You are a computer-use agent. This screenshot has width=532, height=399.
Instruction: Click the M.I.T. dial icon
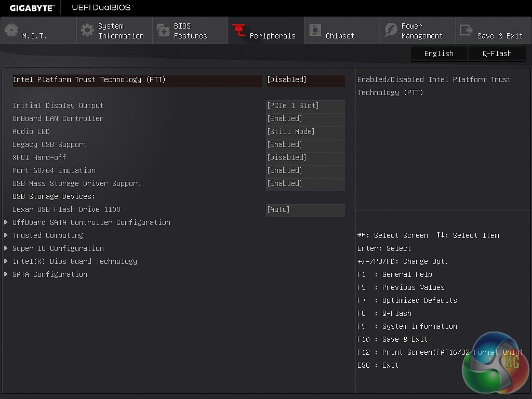[11, 30]
